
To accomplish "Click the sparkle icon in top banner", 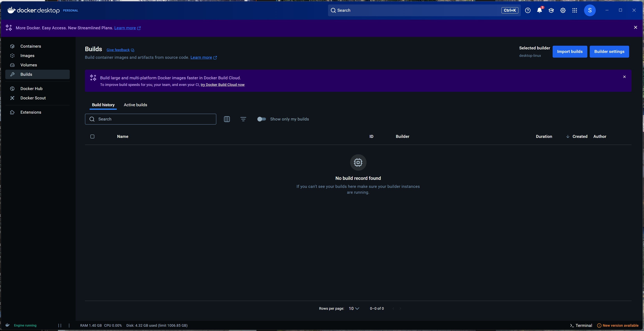I will (9, 28).
